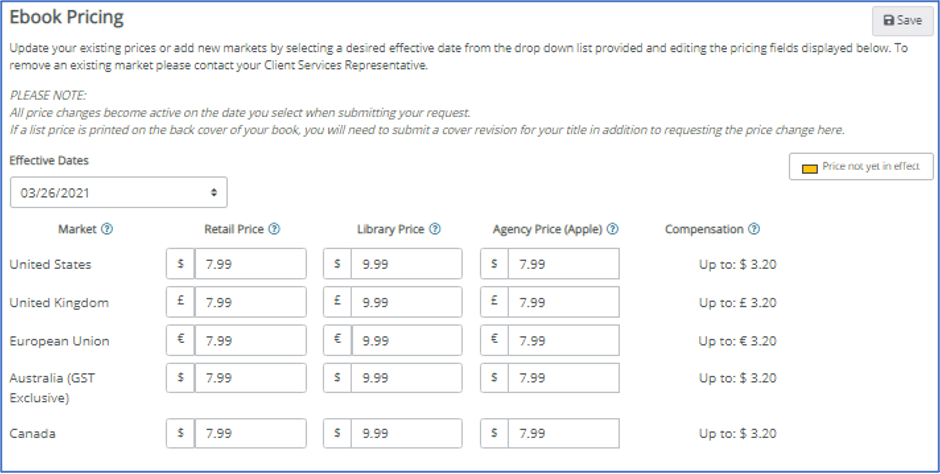Click the Price not yet in effect legend
Viewport: 940px width, 474px height.
861,167
